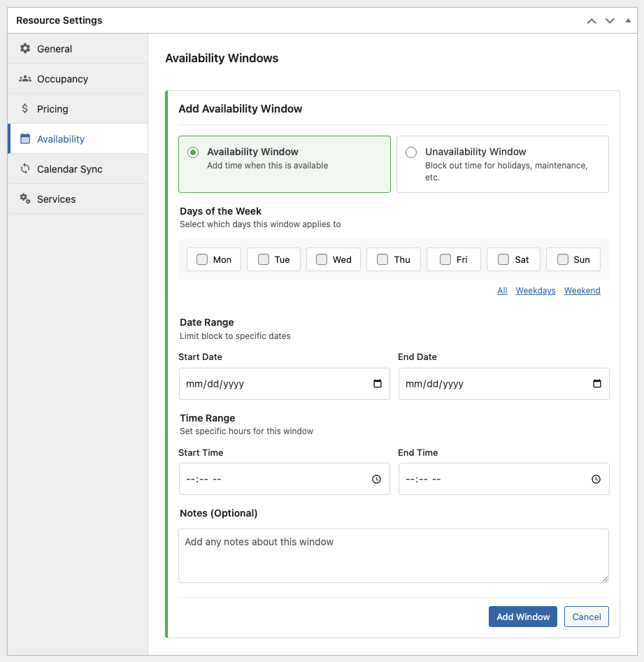Select the Unavailability Window radio option
The image size is (644, 662).
[411, 152]
